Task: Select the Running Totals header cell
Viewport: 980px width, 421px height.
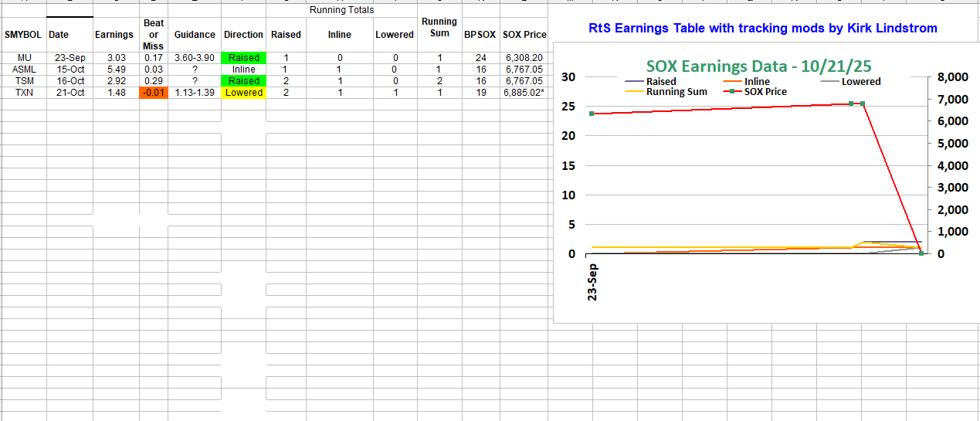Action: pos(341,10)
